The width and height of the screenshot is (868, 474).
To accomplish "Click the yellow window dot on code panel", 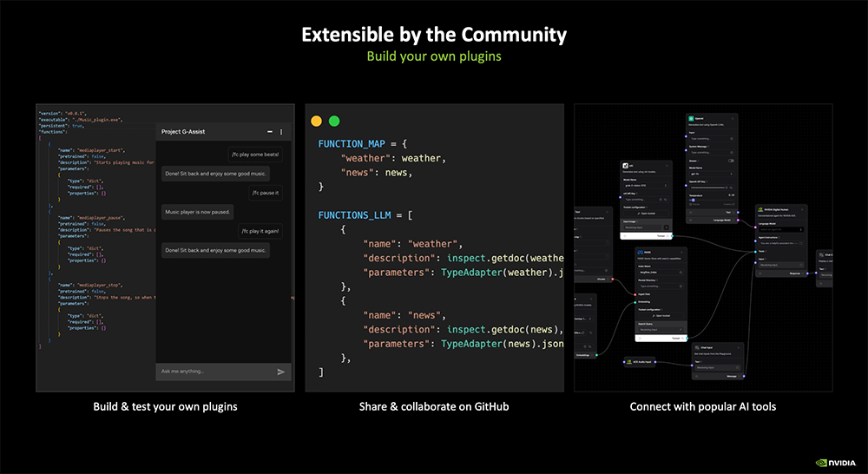I will coord(317,122).
